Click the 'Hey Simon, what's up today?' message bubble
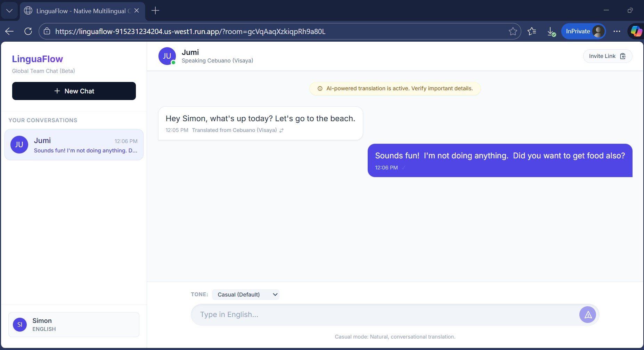Screen dimensions: 644x350 (261, 123)
